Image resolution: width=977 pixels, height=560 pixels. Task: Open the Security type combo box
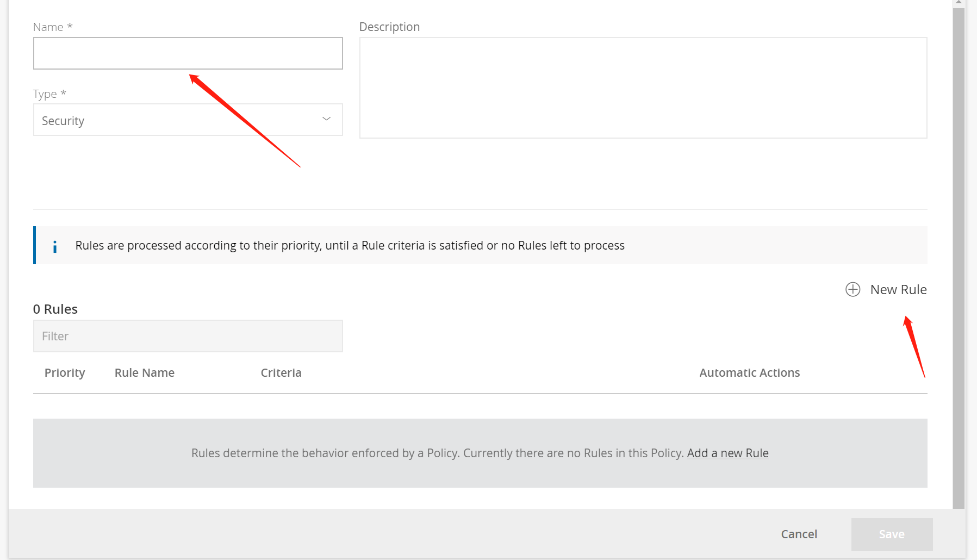tap(188, 120)
